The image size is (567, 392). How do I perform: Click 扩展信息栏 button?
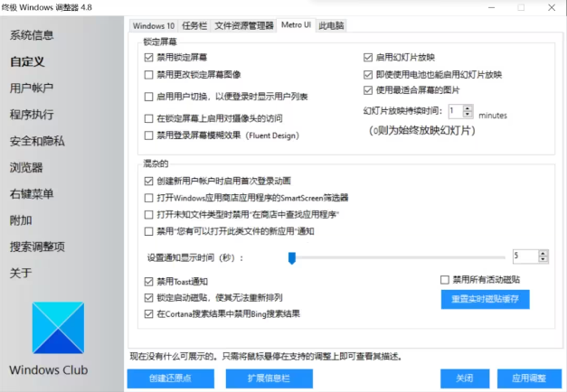269,378
